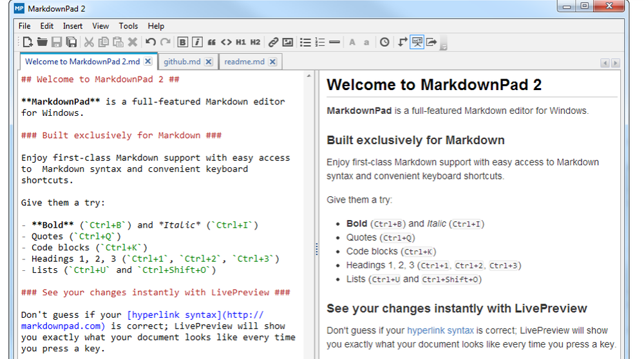Image resolution: width=644 pixels, height=359 pixels.
Task: Switch the pane layout orientation
Action: 402,42
